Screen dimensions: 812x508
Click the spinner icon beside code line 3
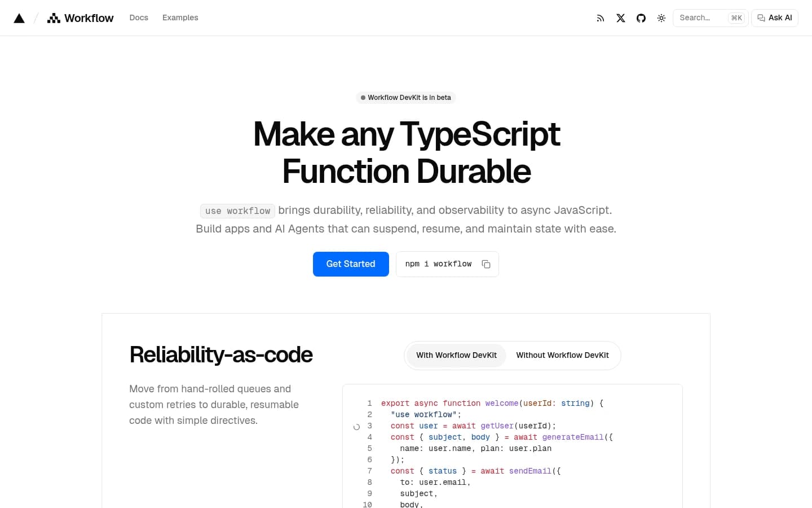(356, 427)
